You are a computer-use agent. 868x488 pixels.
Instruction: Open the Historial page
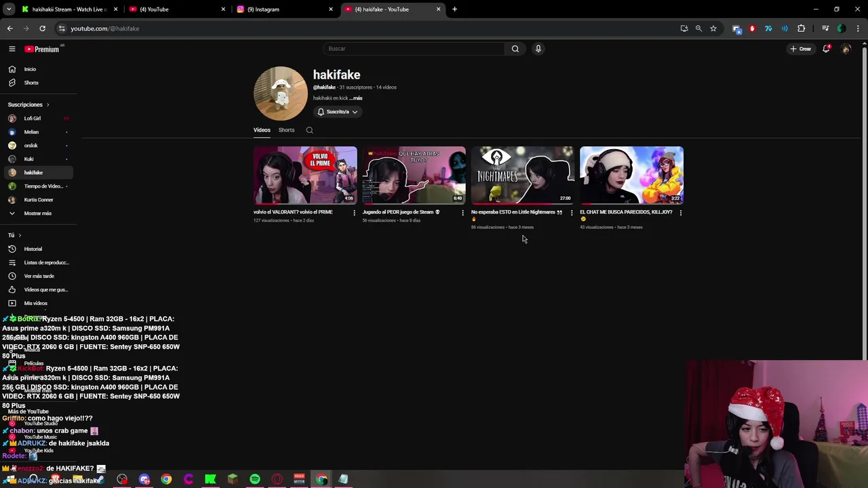point(38,249)
